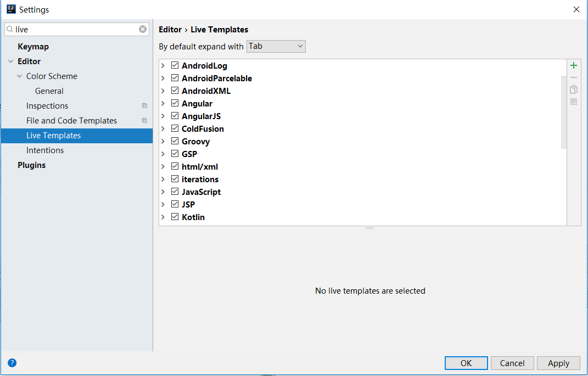Click the Apply button
Image resolution: width=588 pixels, height=376 pixels.
tap(558, 363)
